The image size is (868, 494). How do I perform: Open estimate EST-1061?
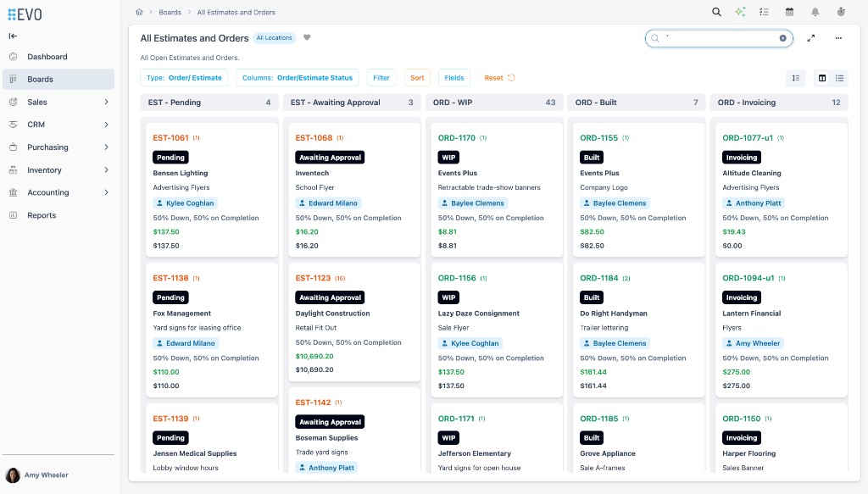tap(170, 138)
